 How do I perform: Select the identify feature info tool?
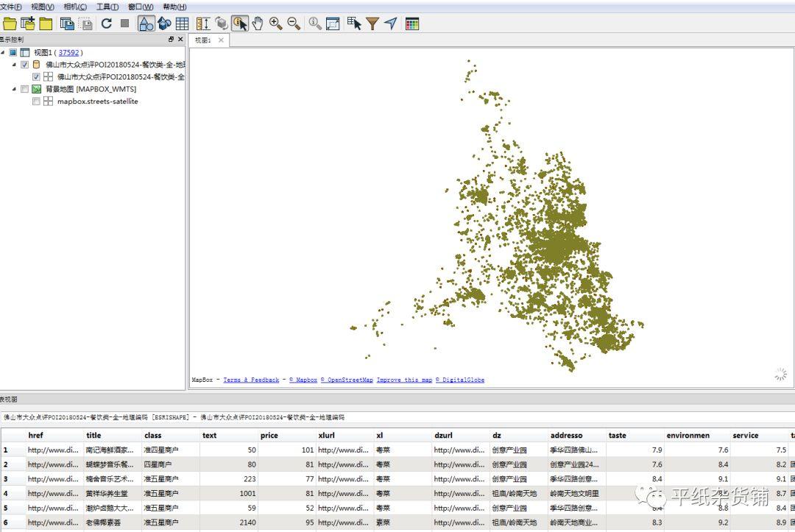240,24
